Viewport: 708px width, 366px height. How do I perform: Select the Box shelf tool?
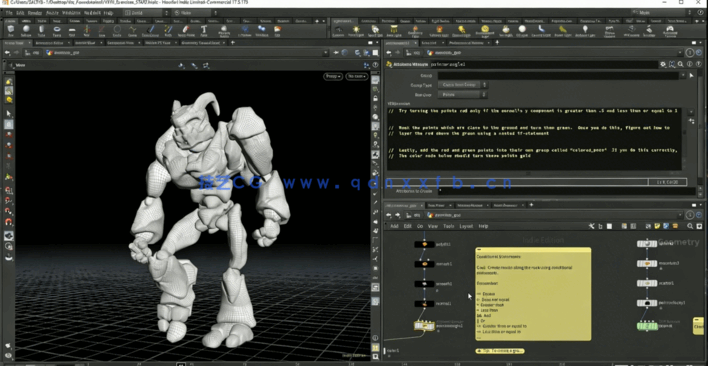pyautogui.click(x=11, y=30)
